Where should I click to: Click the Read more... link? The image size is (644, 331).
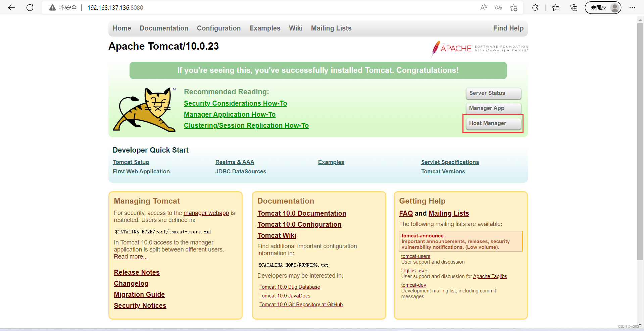pos(131,257)
